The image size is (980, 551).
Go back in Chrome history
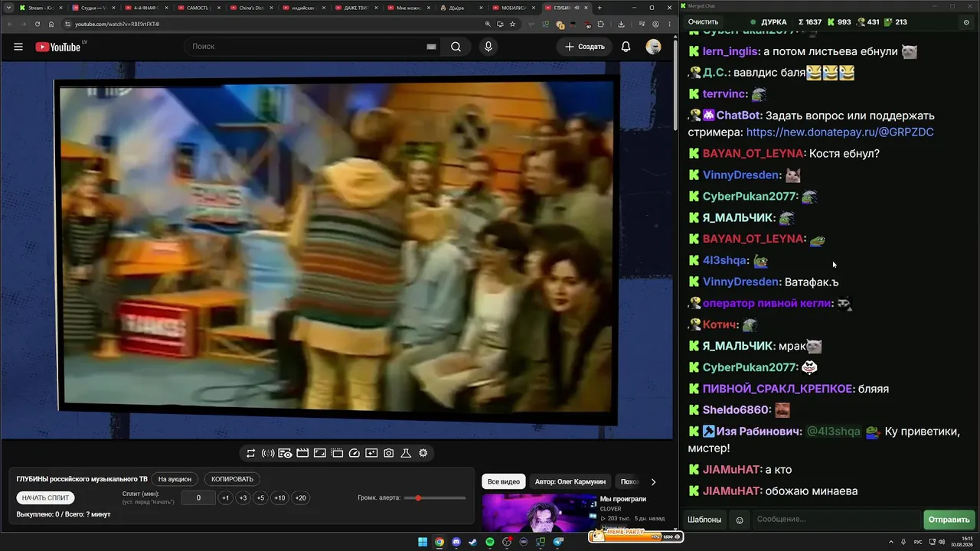pos(9,24)
